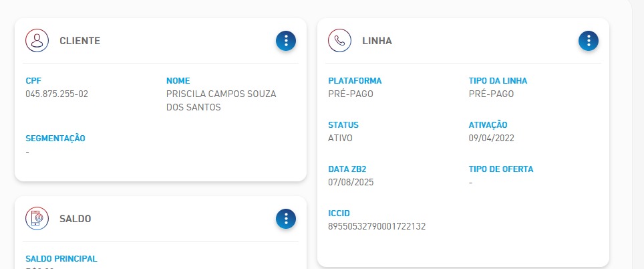The image size is (644, 269).
Task: Click the Linha phone icon
Action: point(339,40)
